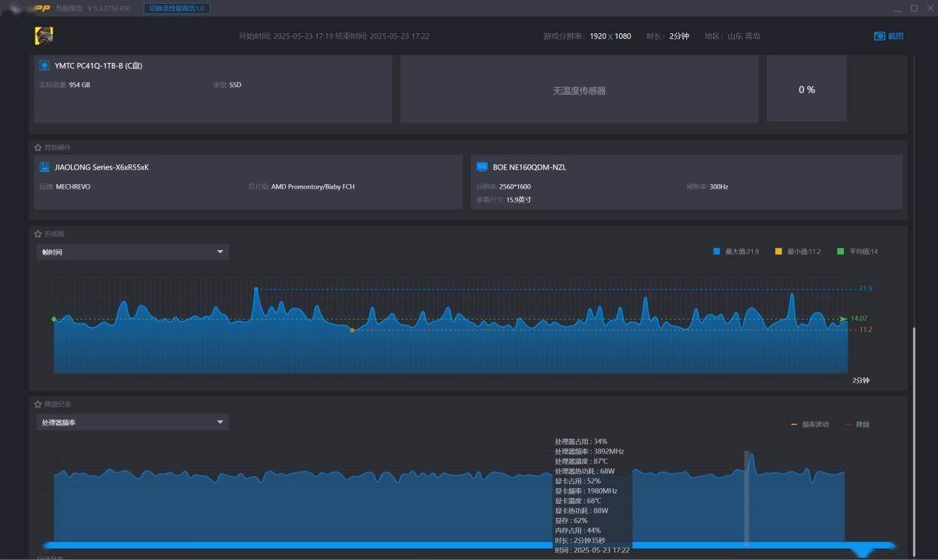938x560 pixels.
Task: Open the 处理器频率 dropdown
Action: (x=133, y=422)
